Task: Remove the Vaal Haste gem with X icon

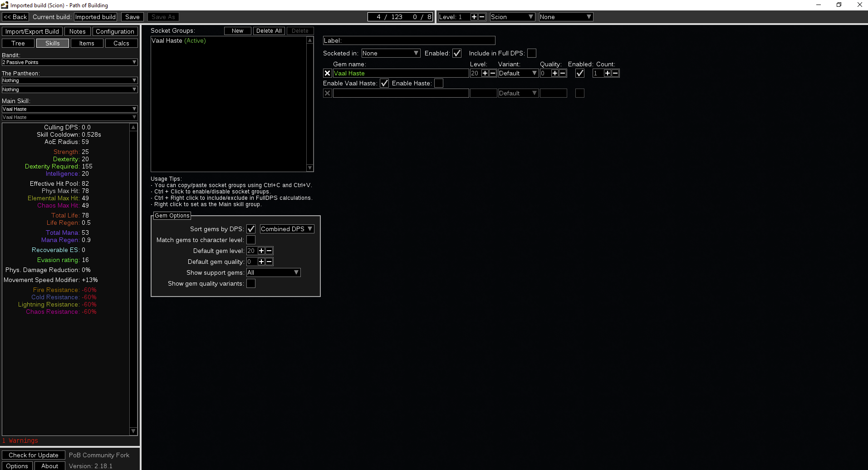Action: click(327, 73)
